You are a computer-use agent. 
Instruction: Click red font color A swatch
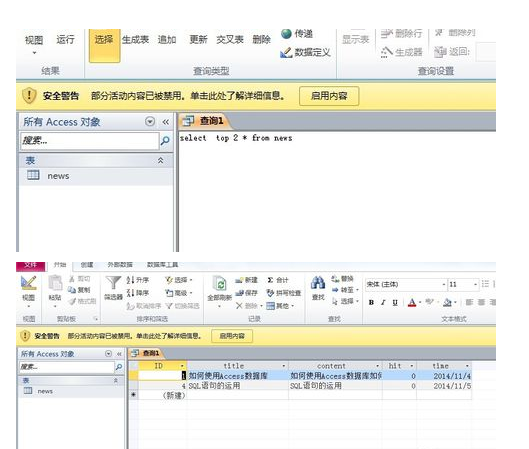(412, 303)
